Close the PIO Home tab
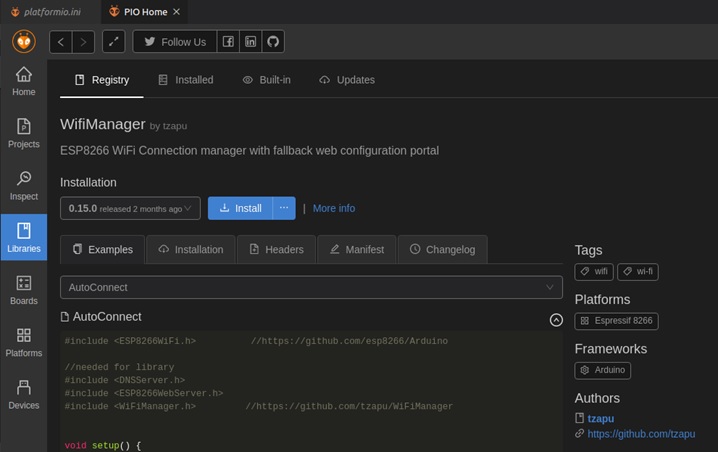Image resolution: width=718 pixels, height=452 pixels. (x=176, y=12)
